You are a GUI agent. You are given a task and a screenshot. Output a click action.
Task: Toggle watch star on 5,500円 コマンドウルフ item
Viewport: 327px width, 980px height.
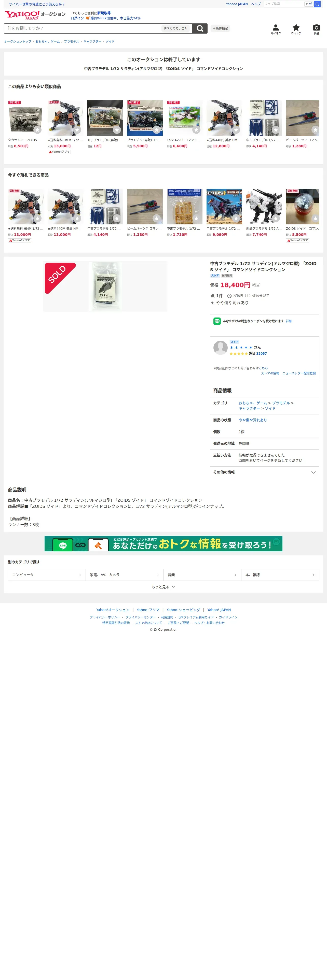coord(156,130)
